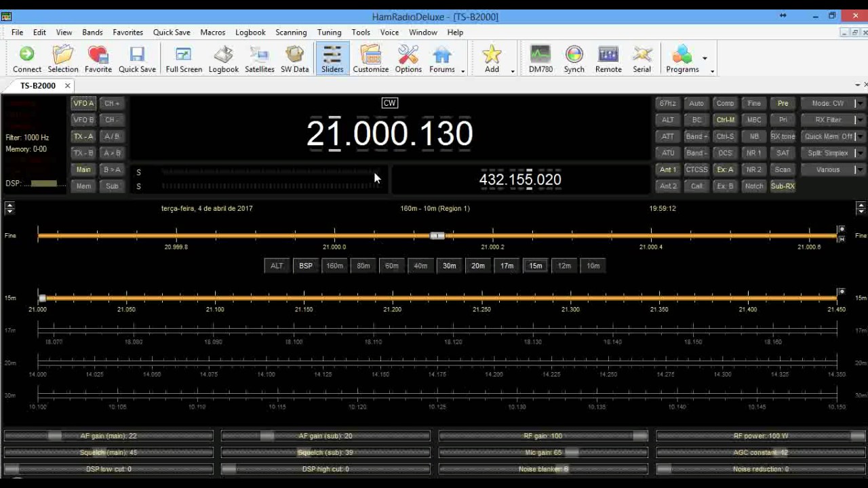Open the Remote toolbar icon
868x488 pixels.
click(608, 59)
